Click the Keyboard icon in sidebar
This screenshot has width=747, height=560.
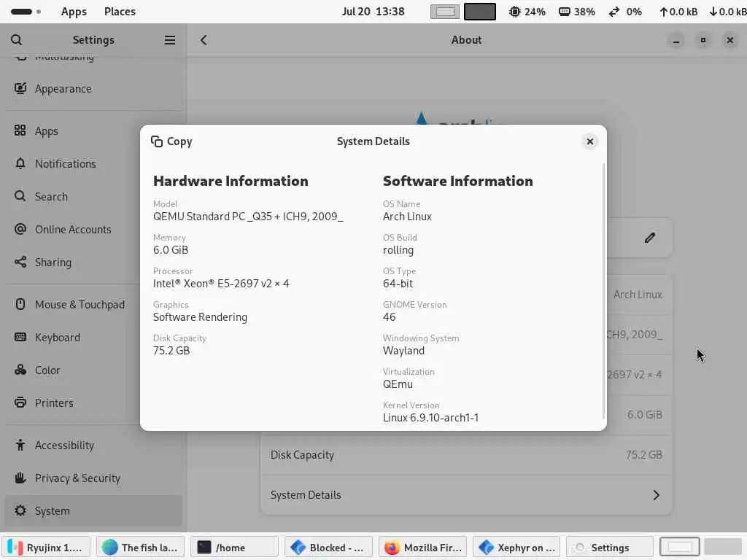click(20, 337)
